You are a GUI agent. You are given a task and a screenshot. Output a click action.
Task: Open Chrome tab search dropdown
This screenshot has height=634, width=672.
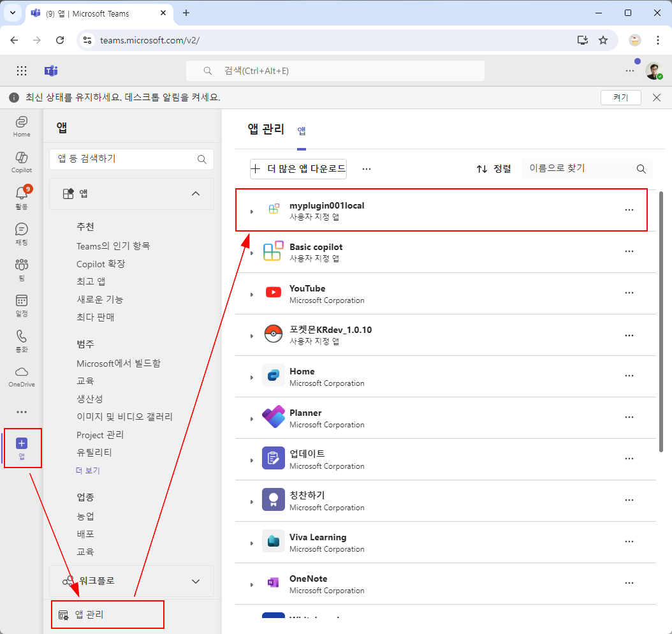12,13
